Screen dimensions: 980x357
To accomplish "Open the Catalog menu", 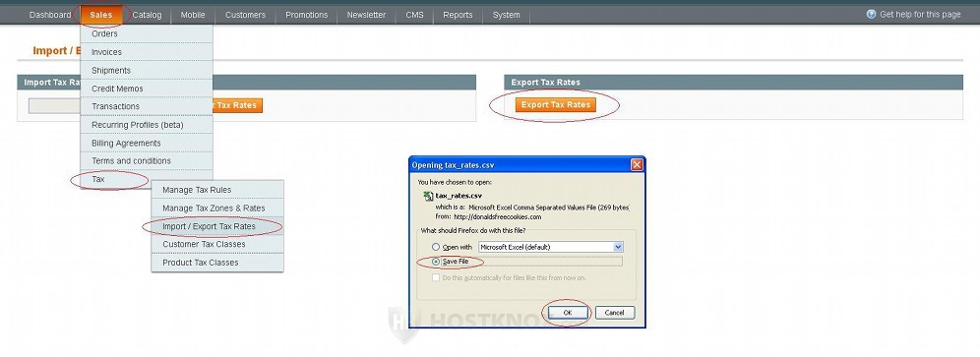I will click(147, 15).
